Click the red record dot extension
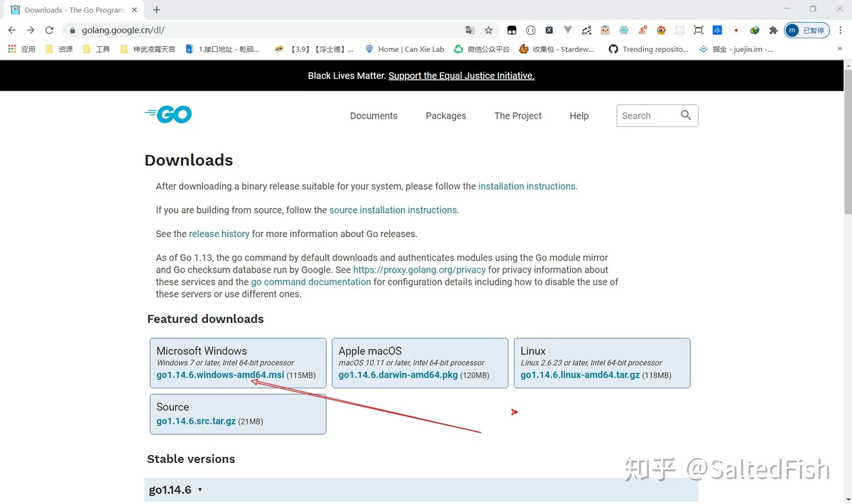 pyautogui.click(x=736, y=31)
